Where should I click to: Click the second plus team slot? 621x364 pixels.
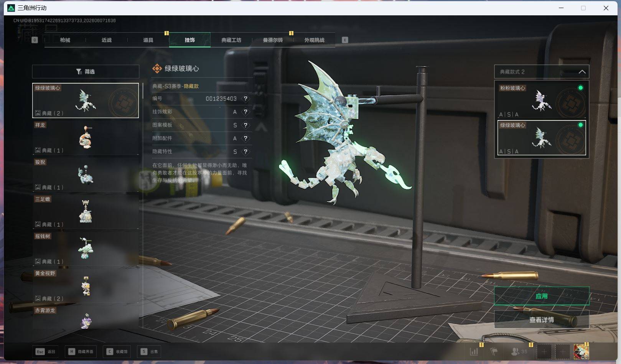pos(563,351)
